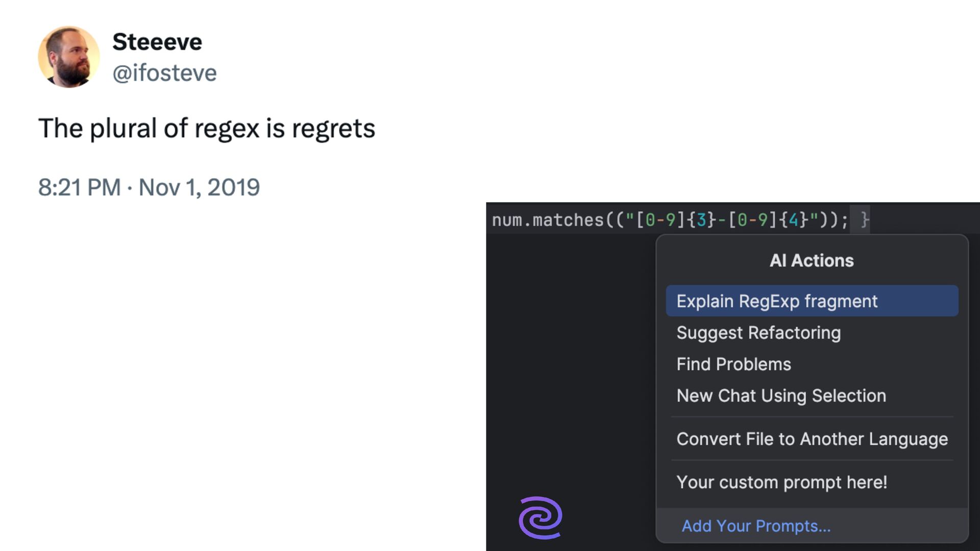
Task: Click the Steeeve display name
Action: 157,42
